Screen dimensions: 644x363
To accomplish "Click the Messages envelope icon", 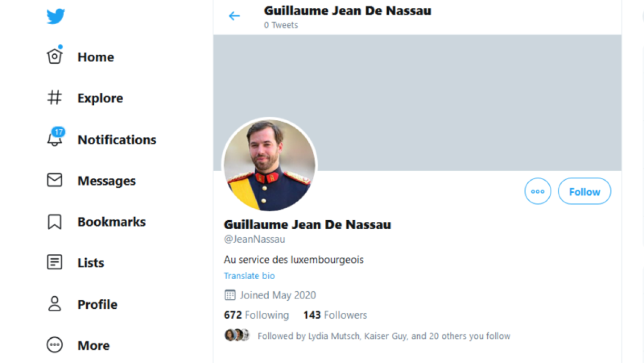I will coord(55,180).
